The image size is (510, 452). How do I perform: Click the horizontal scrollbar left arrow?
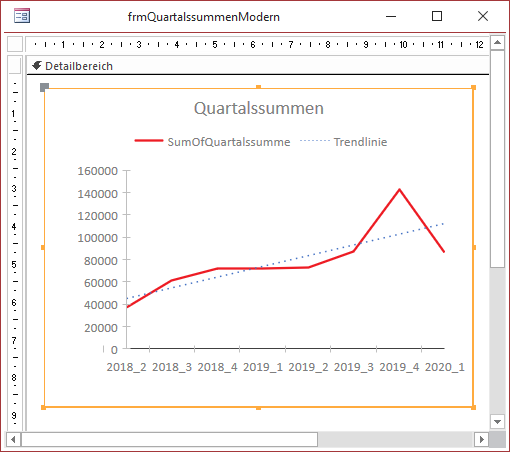(13, 440)
